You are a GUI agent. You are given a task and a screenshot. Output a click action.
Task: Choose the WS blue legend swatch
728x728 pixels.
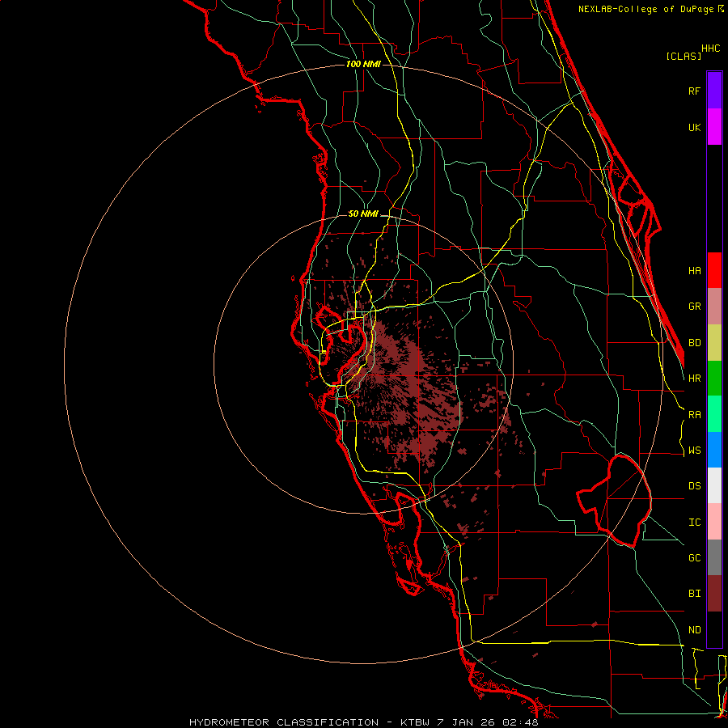pyautogui.click(x=714, y=450)
